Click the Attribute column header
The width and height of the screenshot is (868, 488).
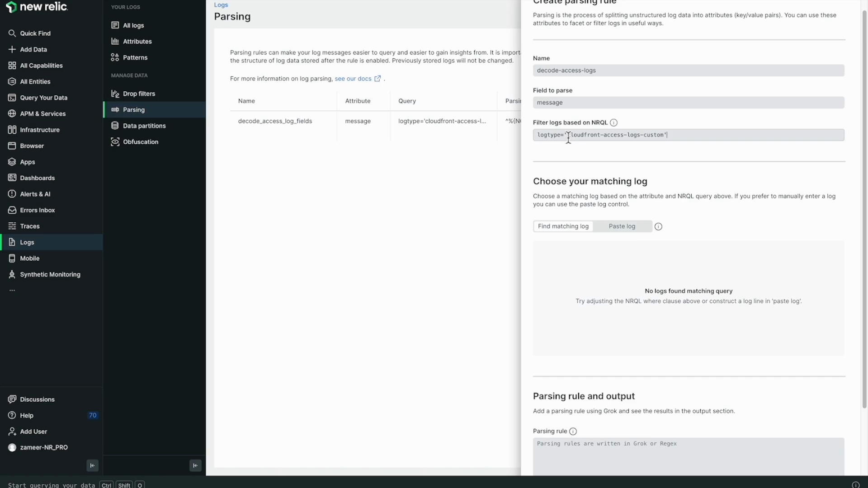(x=358, y=101)
